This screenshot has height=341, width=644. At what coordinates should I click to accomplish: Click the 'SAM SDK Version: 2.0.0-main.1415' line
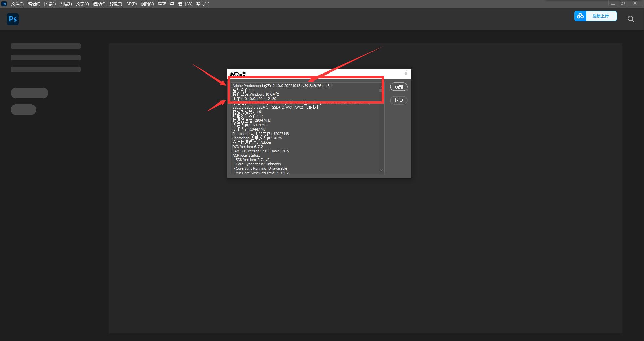[260, 151]
